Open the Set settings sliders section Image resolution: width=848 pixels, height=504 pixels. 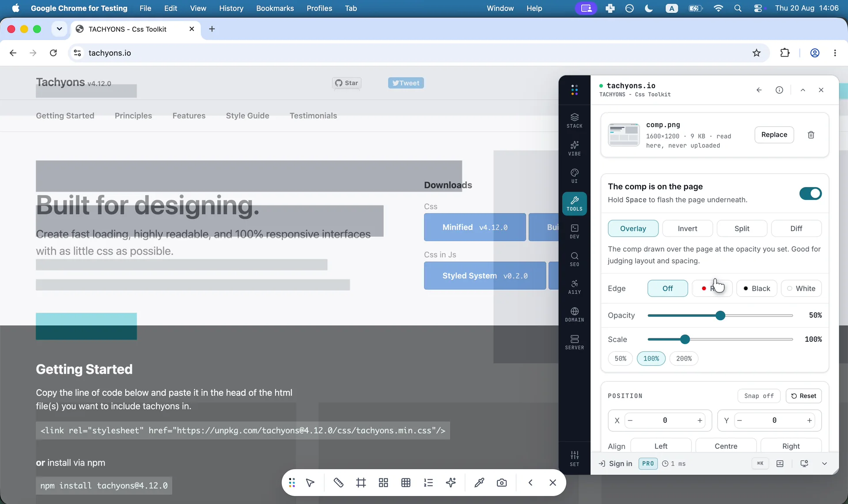(574, 459)
